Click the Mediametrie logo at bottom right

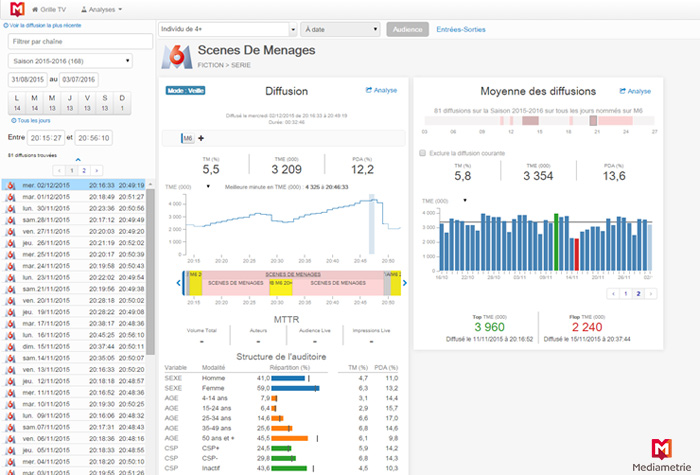click(662, 455)
